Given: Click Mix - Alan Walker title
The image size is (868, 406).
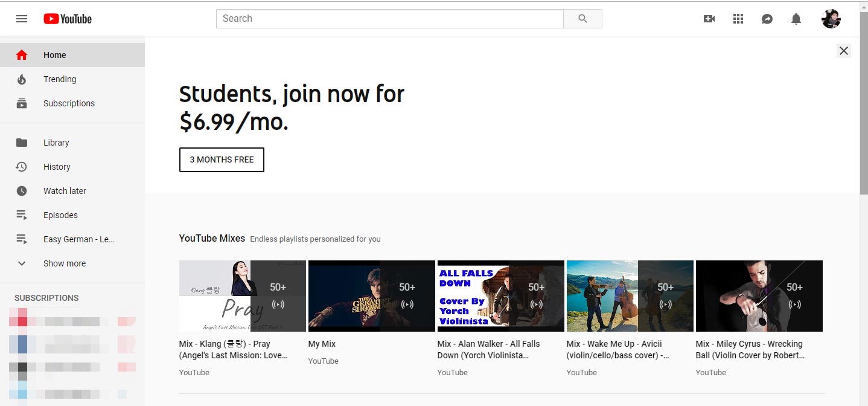Looking at the screenshot, I should click(x=489, y=349).
